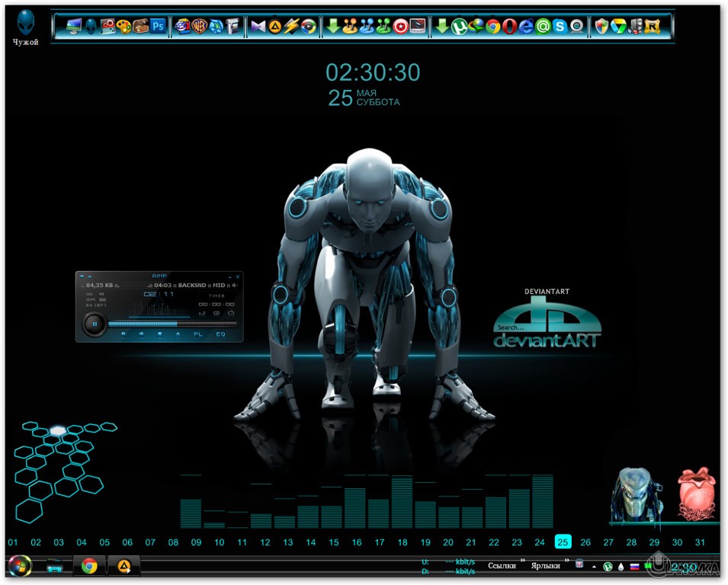Pause playback in AIMP

95,324
